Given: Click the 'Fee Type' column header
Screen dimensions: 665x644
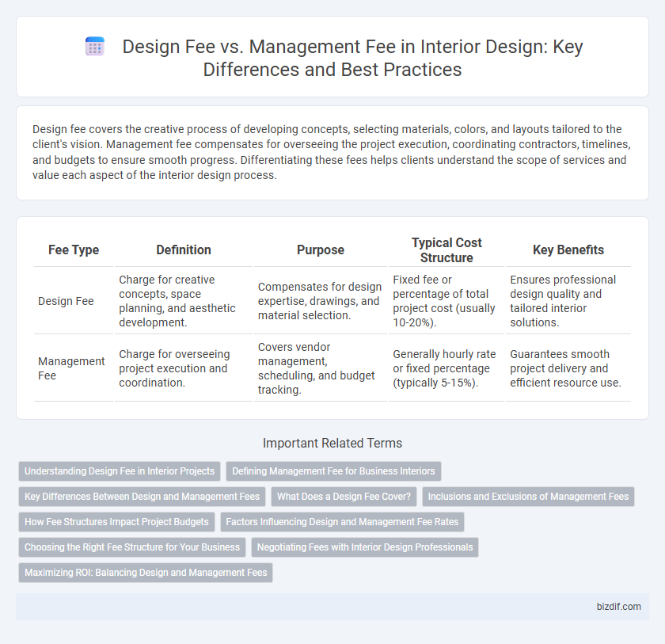Looking at the screenshot, I should click(x=74, y=250).
